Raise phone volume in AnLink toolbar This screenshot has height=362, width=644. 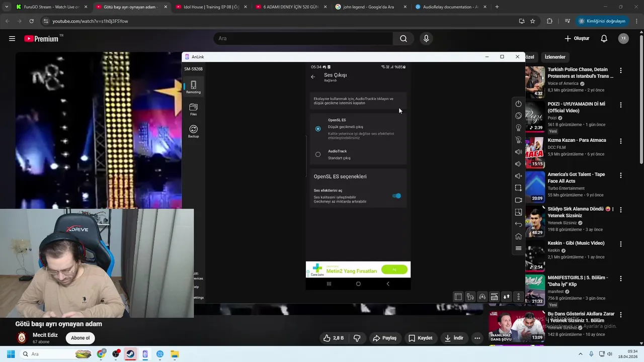(518, 152)
